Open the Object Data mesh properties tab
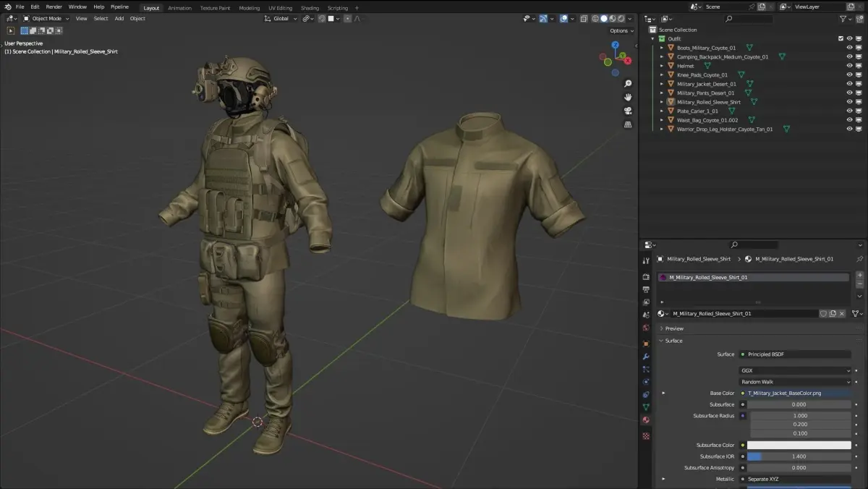868x489 pixels. point(646,407)
